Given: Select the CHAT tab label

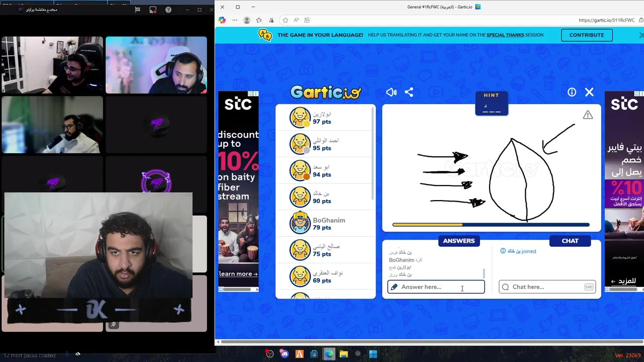Looking at the screenshot, I should [570, 241].
